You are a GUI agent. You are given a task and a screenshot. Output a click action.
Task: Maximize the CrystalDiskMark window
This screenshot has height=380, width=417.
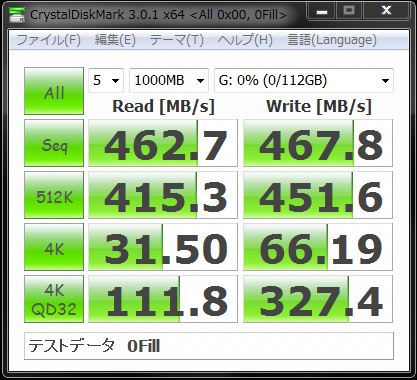(349, 11)
